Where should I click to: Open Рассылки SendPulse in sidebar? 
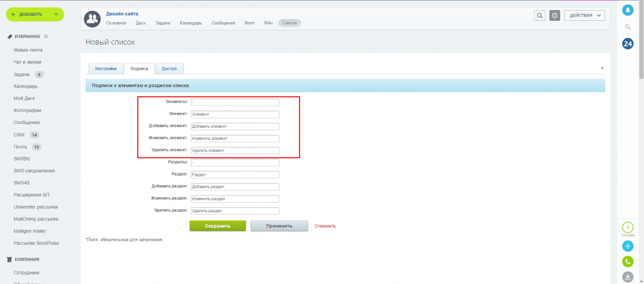[36, 243]
